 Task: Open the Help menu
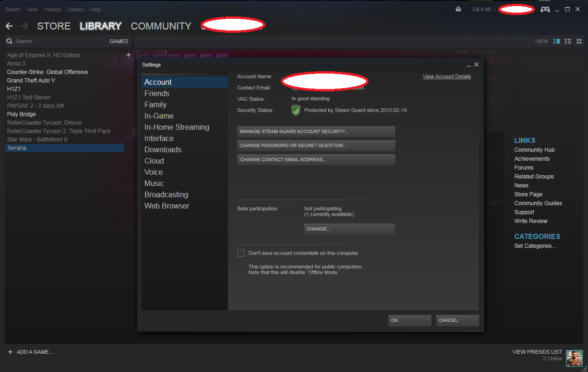click(95, 9)
